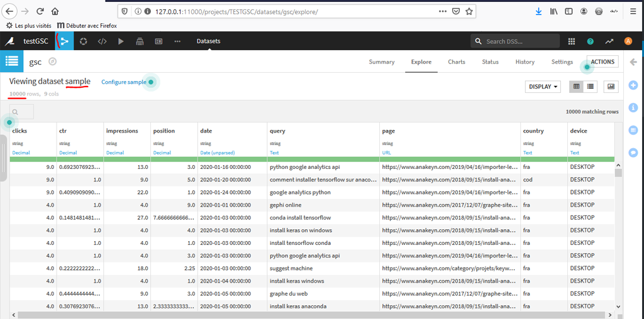Click the Dataiku bird home icon

(x=10, y=41)
